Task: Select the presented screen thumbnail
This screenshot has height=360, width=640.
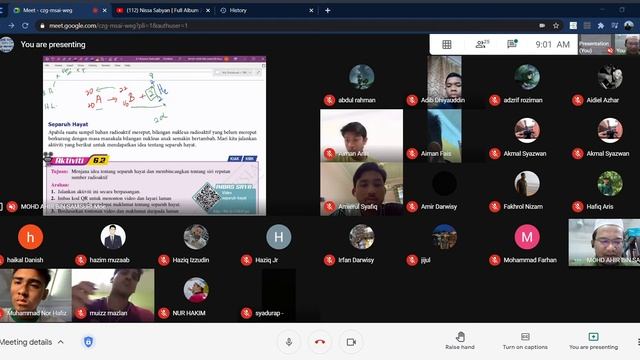Action: coord(154,136)
